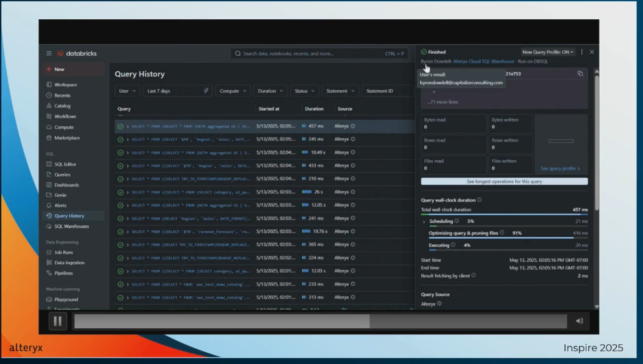
Task: Open the kebab menu in query details
Action: 582,52
